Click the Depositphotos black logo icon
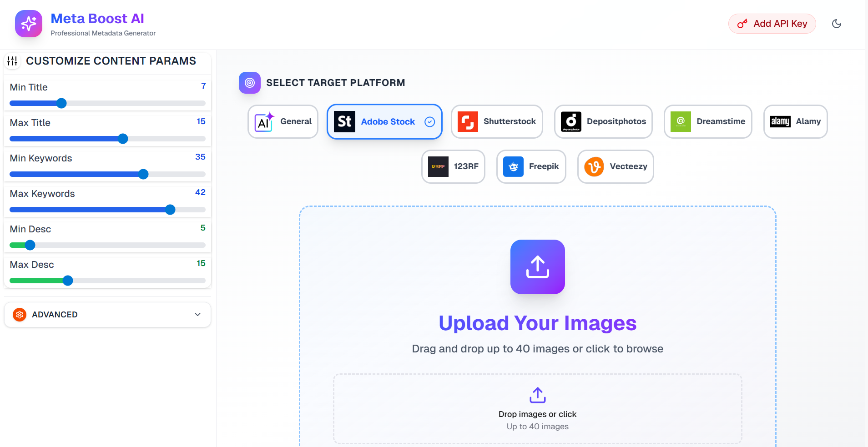The width and height of the screenshot is (868, 447). tap(571, 121)
